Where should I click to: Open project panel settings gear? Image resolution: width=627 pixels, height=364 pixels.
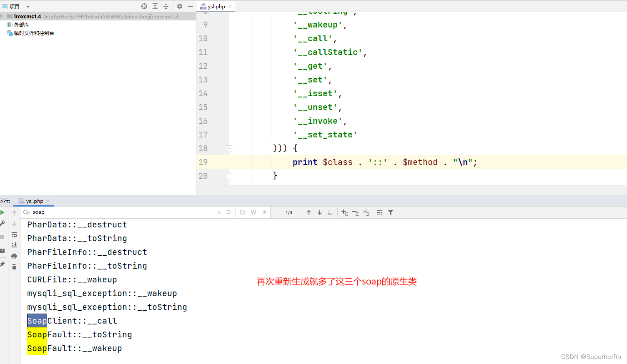(179, 6)
